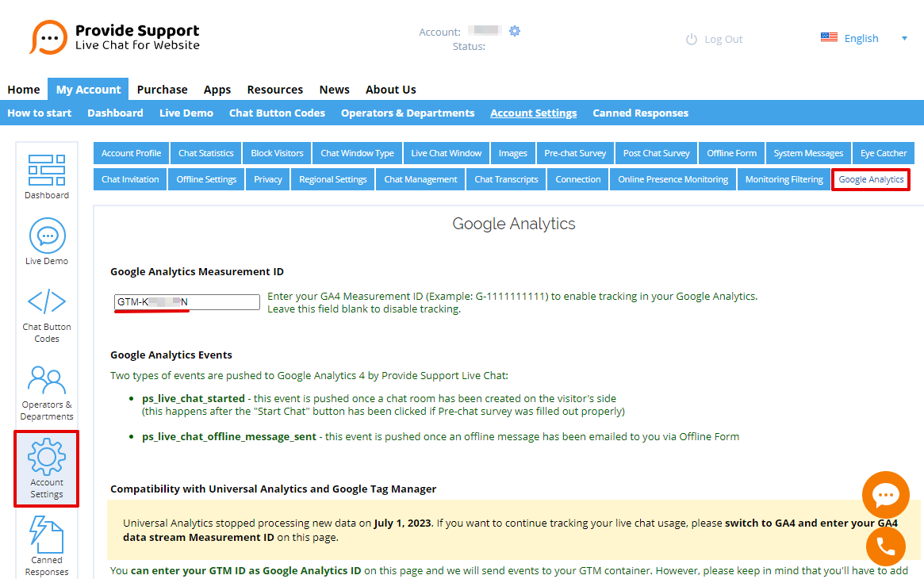
Task: Click the Log Out button
Action: point(713,38)
